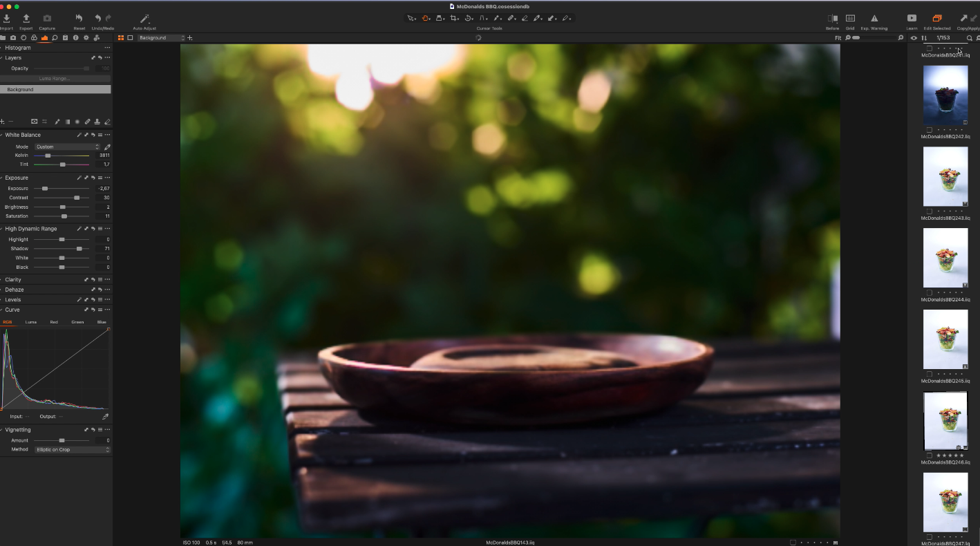Toggle color tag checkbox for McDonaldsBBQ243.iiq
The image size is (980, 546).
(930, 211)
